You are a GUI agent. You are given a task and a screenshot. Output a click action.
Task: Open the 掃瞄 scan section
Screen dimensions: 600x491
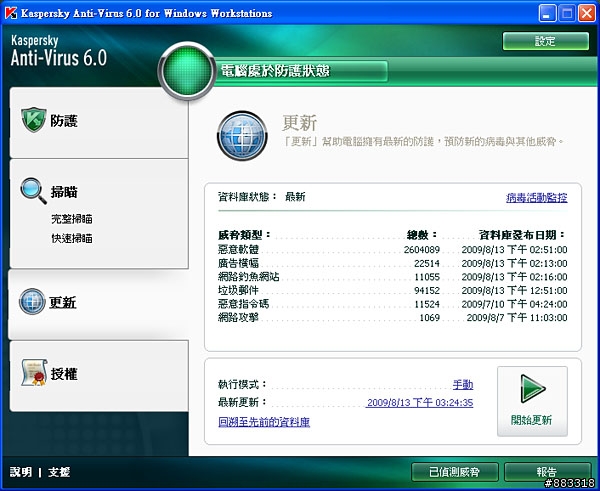pos(64,192)
